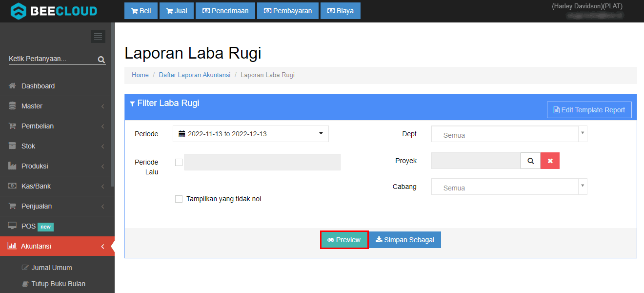Check Tampilkan yang tidak nol
The width and height of the screenshot is (644, 293).
click(179, 199)
